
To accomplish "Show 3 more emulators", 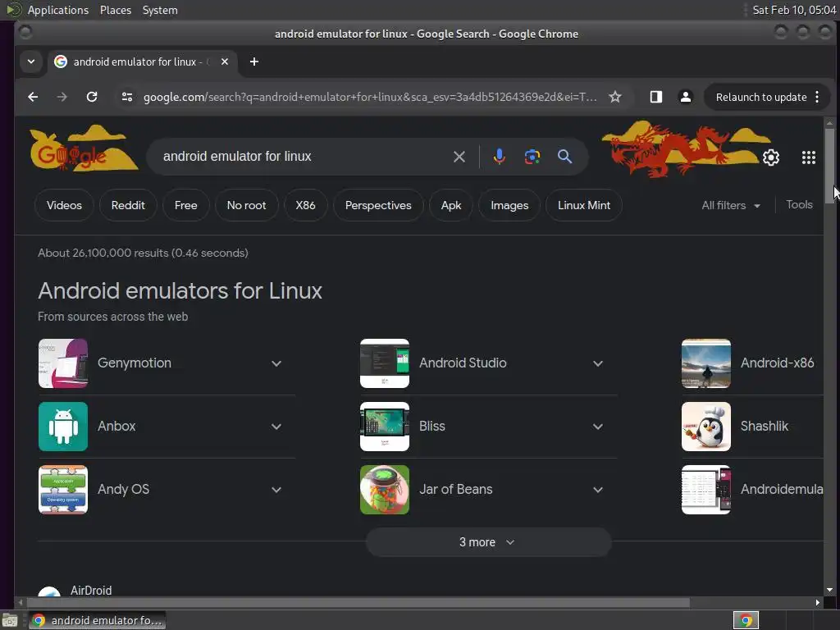I will pos(489,542).
